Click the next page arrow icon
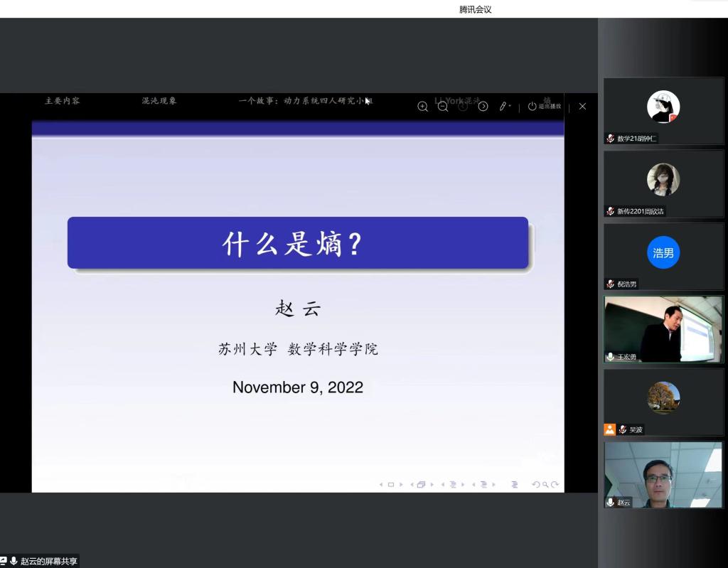This screenshot has height=568, width=728. pos(482,106)
